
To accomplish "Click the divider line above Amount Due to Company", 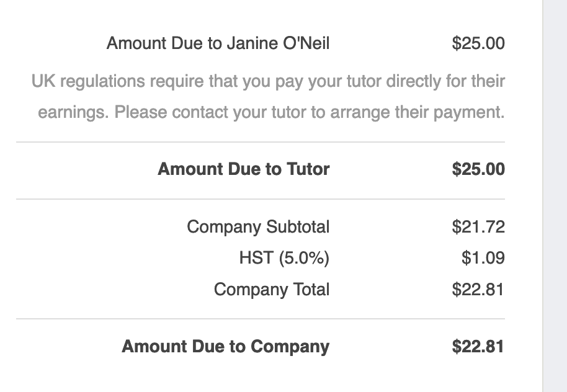I will 261,319.
